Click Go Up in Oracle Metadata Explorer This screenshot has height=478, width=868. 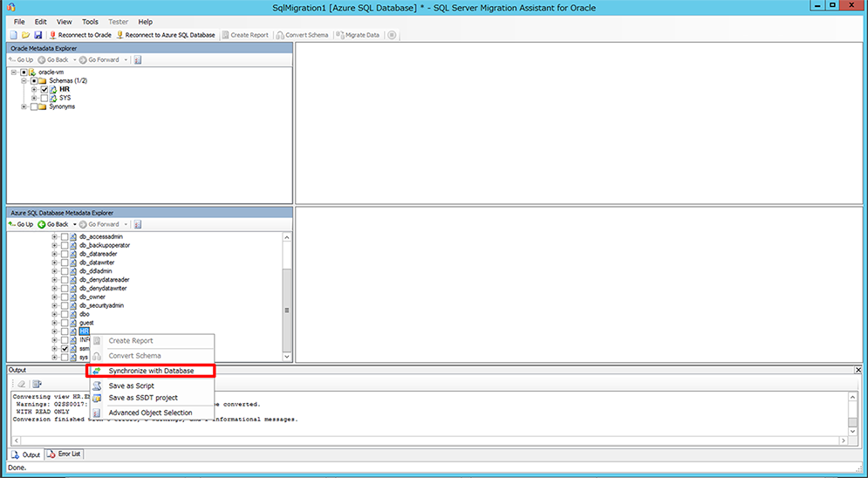(21, 59)
